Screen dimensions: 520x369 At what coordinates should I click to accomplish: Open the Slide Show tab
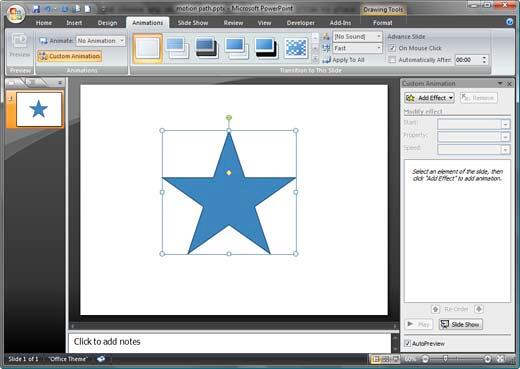193,23
